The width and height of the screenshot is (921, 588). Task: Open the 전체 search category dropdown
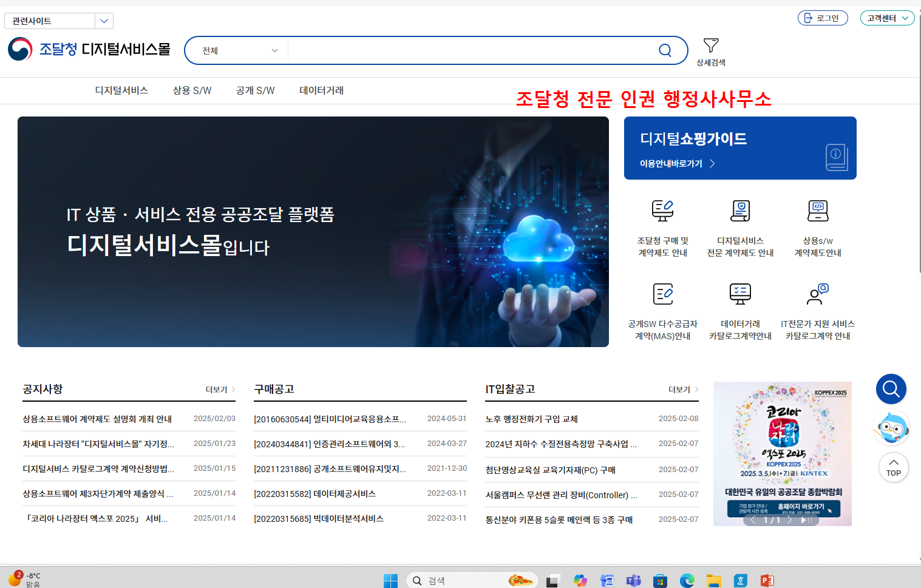coord(240,50)
